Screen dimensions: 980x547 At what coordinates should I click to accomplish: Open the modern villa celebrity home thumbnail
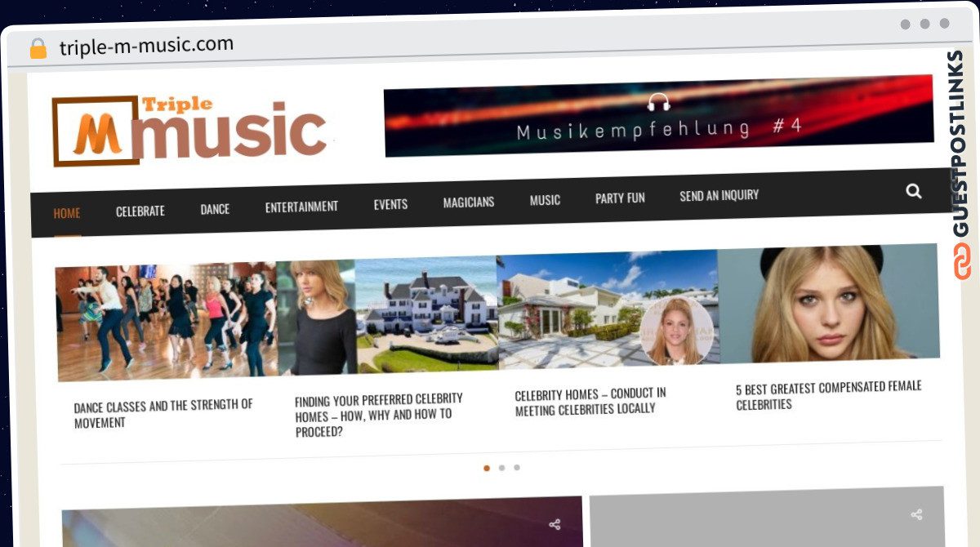(608, 309)
